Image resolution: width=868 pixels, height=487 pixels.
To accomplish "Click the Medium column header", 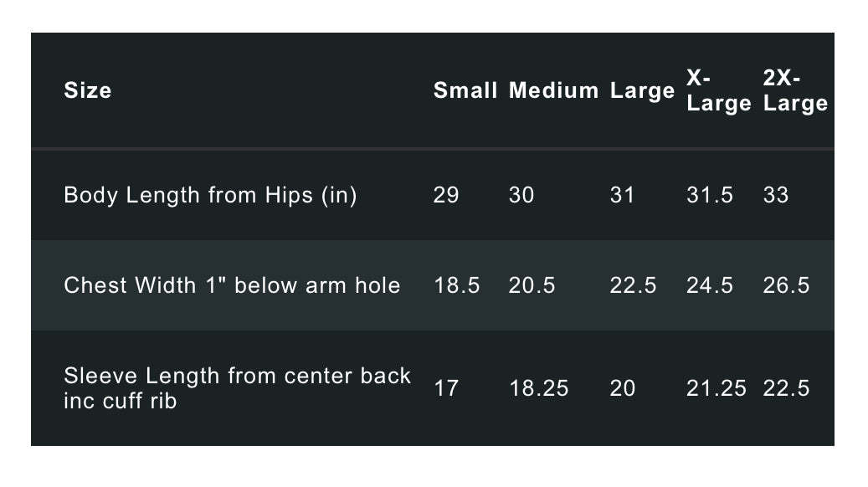I will [553, 90].
